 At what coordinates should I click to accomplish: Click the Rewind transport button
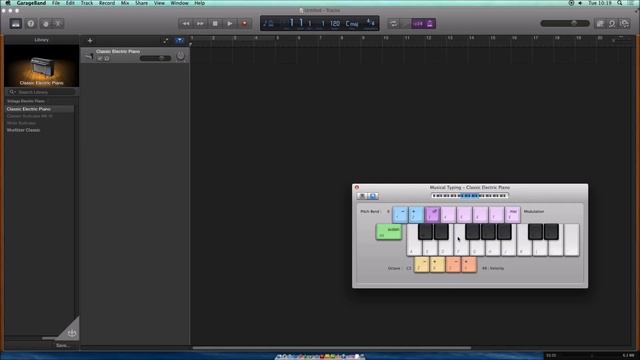pyautogui.click(x=186, y=24)
